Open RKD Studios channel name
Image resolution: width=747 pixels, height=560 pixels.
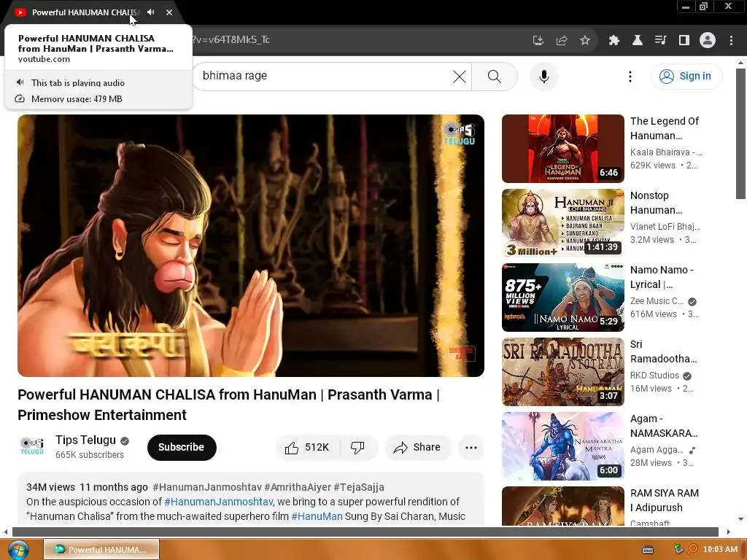[x=654, y=375]
